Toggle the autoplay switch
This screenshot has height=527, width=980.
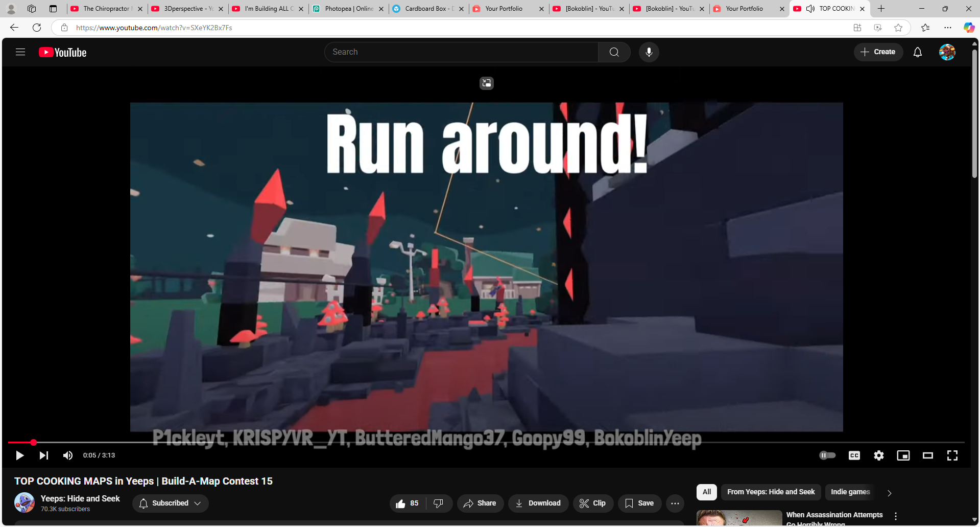pyautogui.click(x=827, y=455)
